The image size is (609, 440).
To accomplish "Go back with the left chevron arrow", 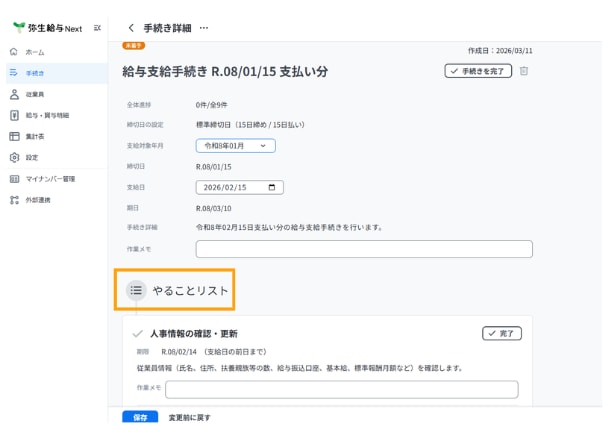I will pos(131,28).
